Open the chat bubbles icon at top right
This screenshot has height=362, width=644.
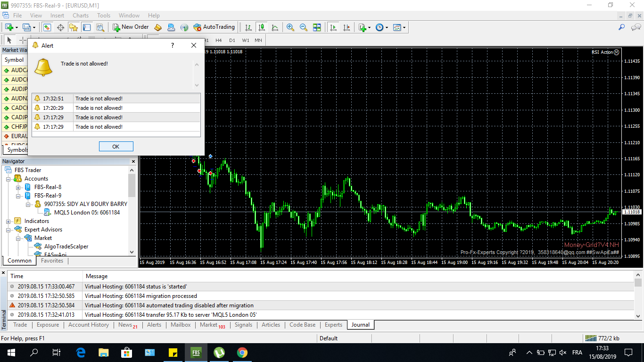(x=635, y=27)
